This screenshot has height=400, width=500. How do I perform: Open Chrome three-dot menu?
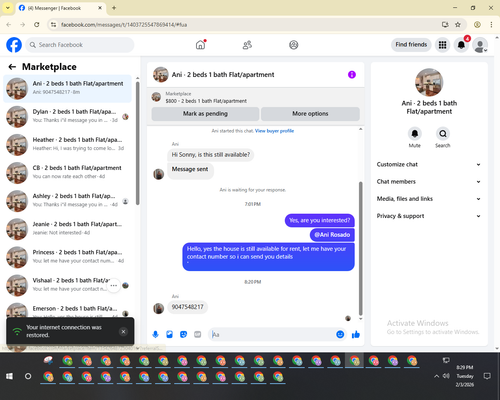(x=491, y=25)
